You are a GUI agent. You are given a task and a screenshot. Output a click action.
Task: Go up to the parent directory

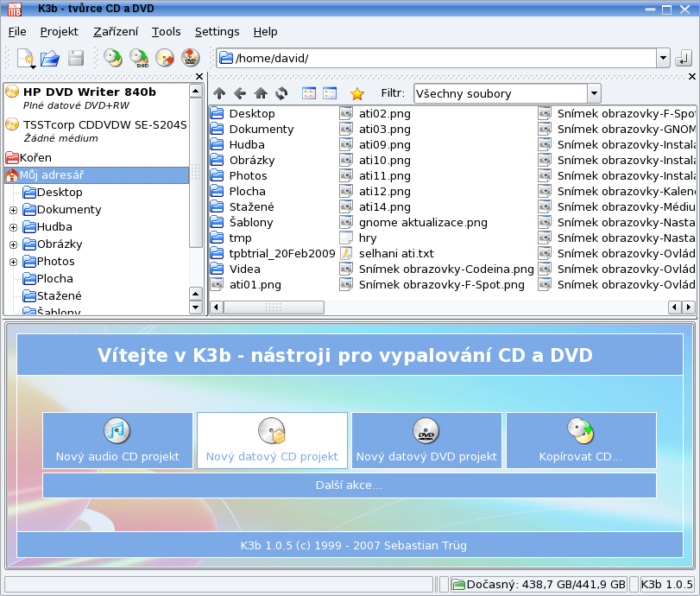tap(219, 93)
